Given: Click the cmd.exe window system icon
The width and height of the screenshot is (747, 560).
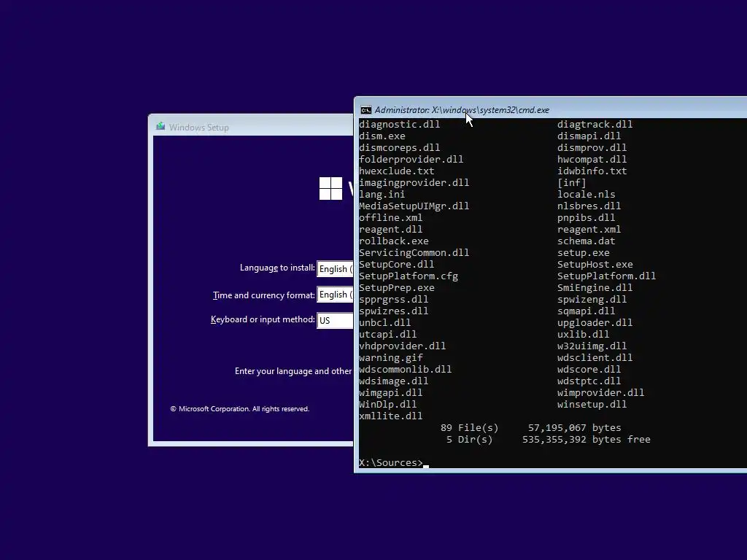Looking at the screenshot, I should tap(366, 110).
